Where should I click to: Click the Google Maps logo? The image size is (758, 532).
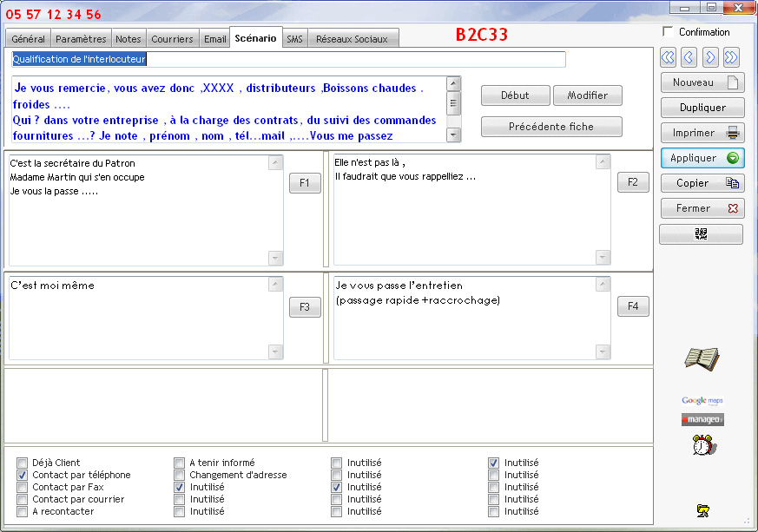click(x=702, y=400)
